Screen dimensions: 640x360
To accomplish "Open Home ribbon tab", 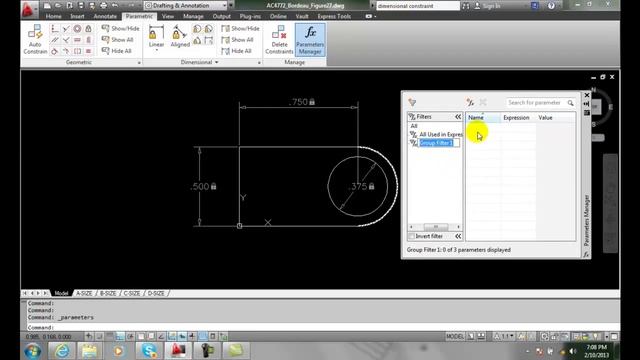I will click(x=53, y=16).
